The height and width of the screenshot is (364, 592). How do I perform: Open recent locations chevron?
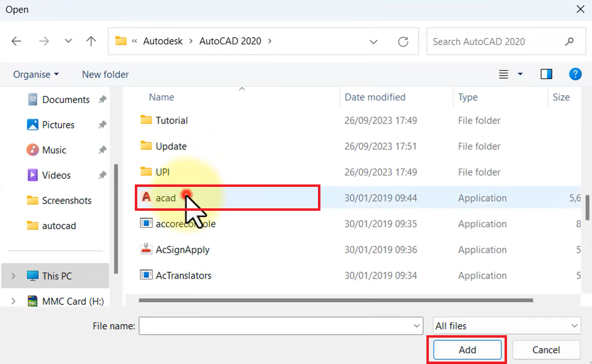pyautogui.click(x=68, y=41)
